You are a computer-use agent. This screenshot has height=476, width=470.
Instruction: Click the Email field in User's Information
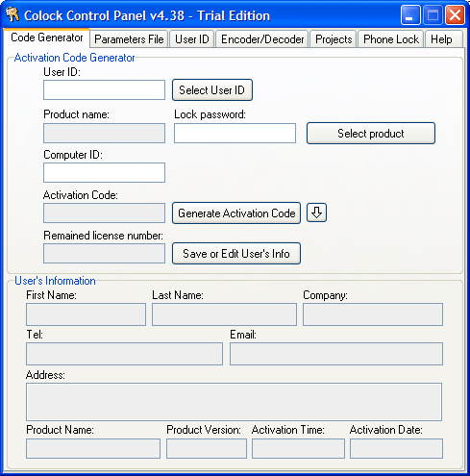coord(336,354)
